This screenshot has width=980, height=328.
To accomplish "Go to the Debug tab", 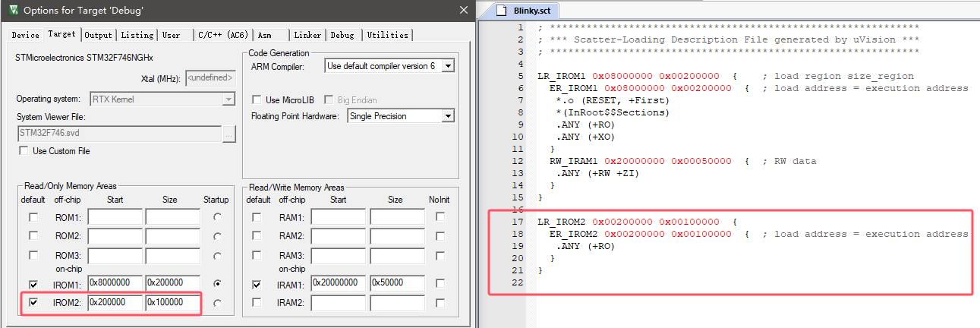I will tap(342, 35).
